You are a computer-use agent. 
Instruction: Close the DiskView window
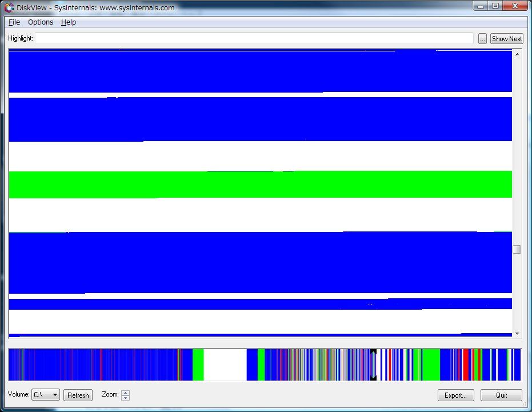515,6
